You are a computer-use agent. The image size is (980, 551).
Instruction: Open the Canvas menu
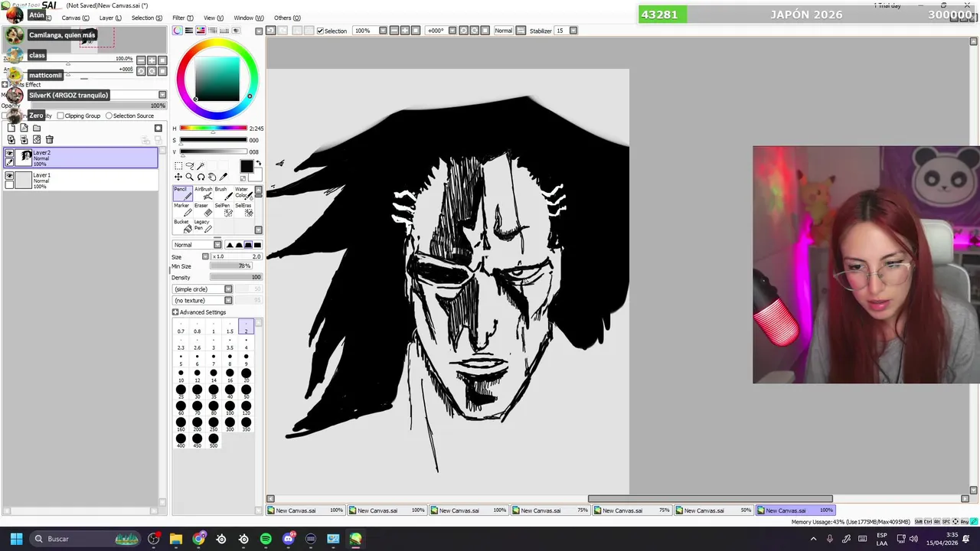75,18
